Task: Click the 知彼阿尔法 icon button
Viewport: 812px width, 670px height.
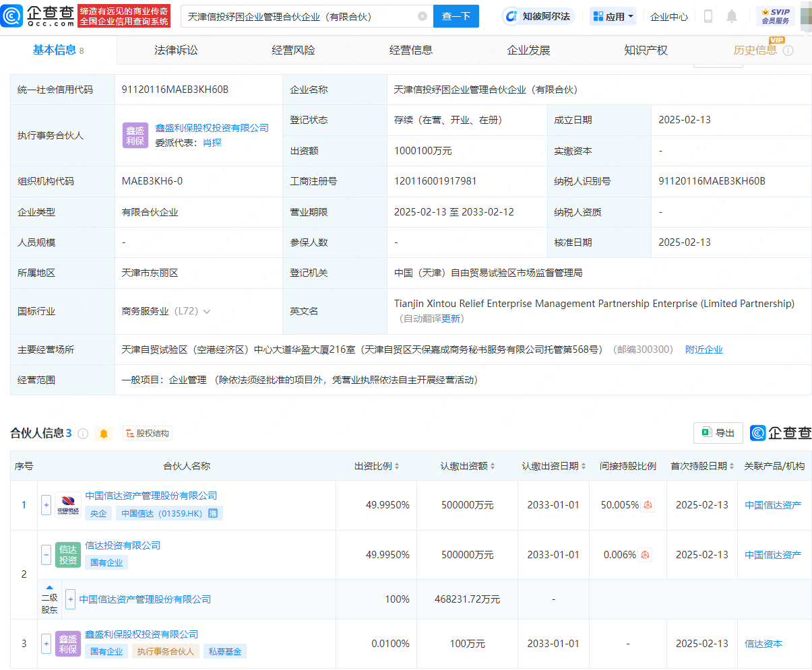Action: click(x=537, y=16)
